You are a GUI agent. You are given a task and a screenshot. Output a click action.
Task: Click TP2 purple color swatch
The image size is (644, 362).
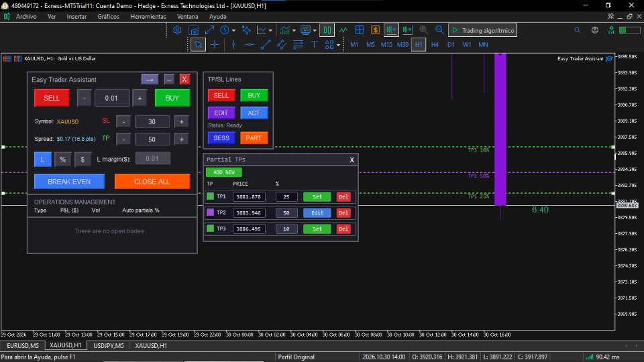click(x=210, y=213)
